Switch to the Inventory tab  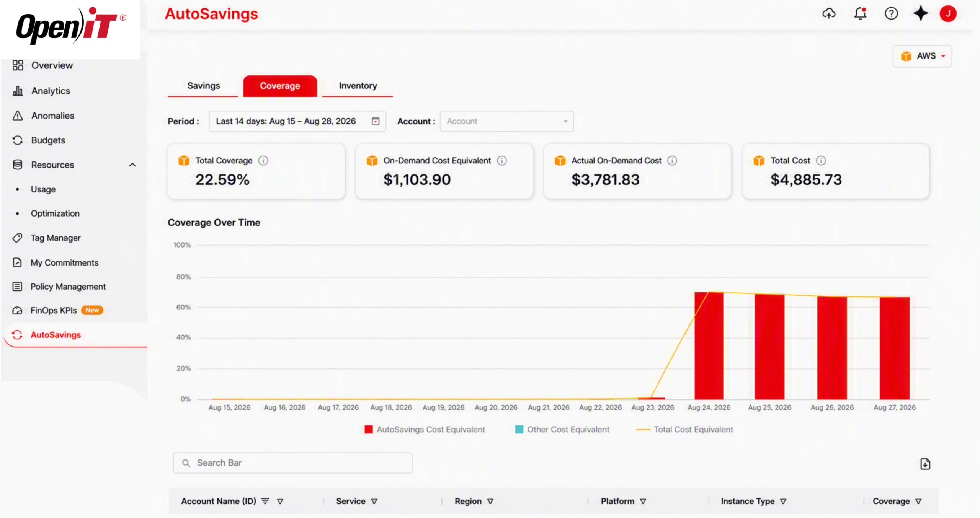pyautogui.click(x=358, y=86)
